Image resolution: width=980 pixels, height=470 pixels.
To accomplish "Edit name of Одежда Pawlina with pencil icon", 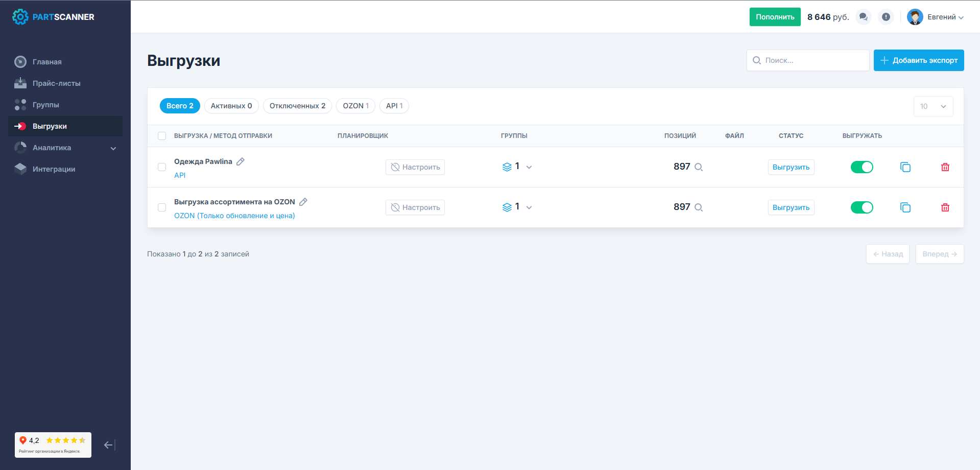I will [241, 161].
